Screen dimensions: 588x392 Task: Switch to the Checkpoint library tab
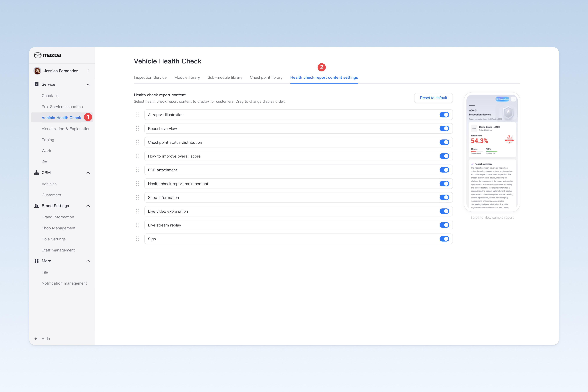click(266, 77)
